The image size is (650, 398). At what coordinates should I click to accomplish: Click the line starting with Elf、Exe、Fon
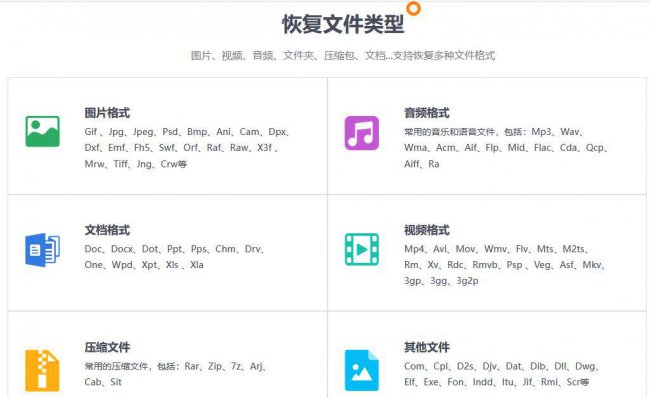click(x=496, y=382)
